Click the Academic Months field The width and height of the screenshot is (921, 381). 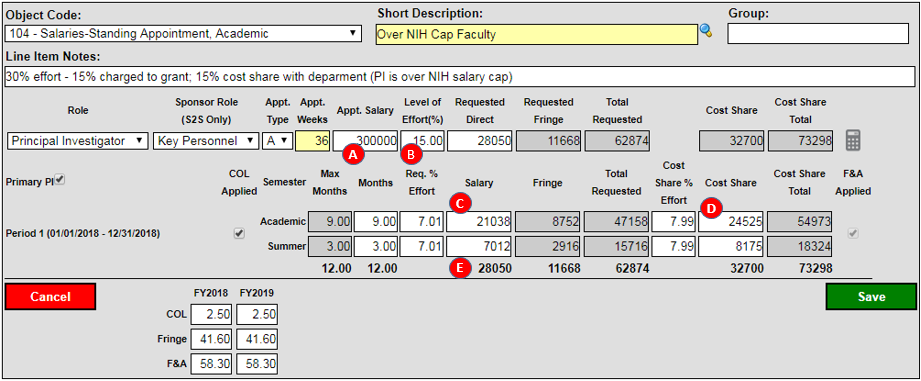pyautogui.click(x=377, y=222)
